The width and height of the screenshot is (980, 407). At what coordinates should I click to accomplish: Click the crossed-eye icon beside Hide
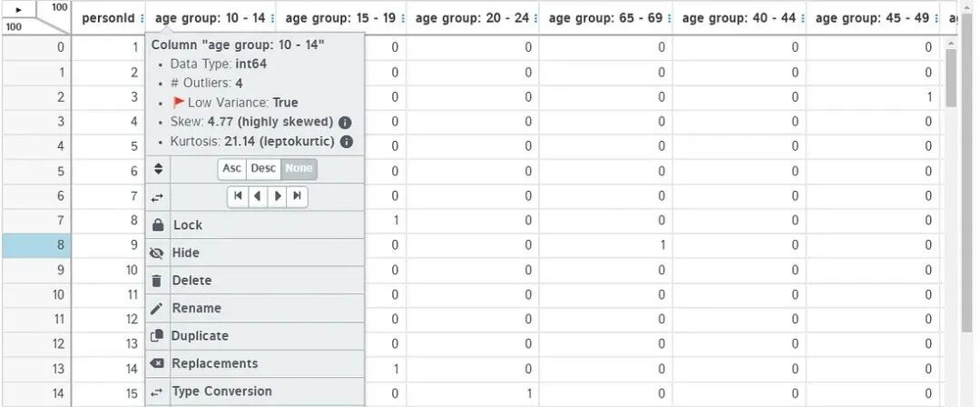158,253
